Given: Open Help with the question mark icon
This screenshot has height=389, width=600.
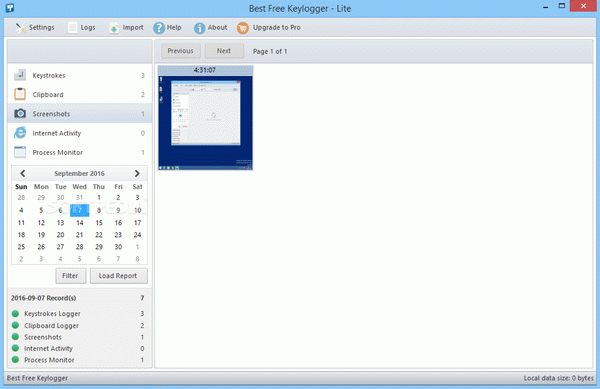Looking at the screenshot, I should (x=159, y=28).
